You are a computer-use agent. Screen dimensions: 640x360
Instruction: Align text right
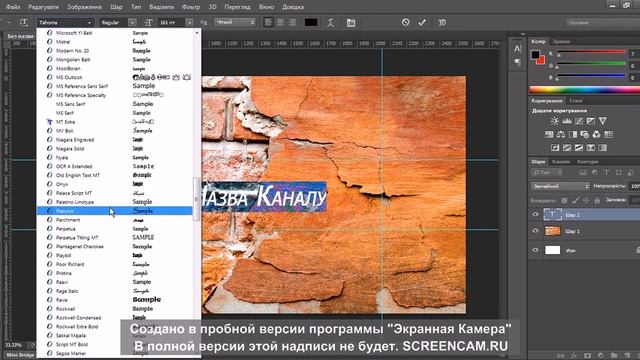[x=292, y=22]
